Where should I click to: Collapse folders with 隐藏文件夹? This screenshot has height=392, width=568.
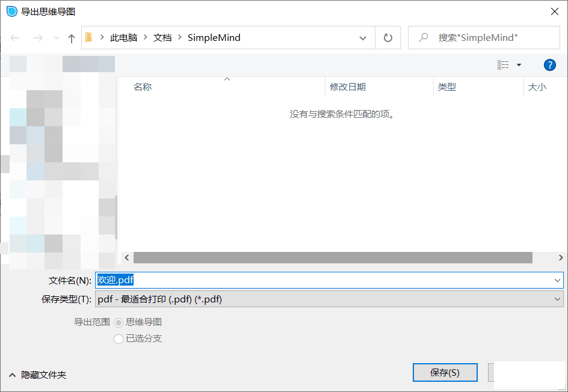(37, 375)
